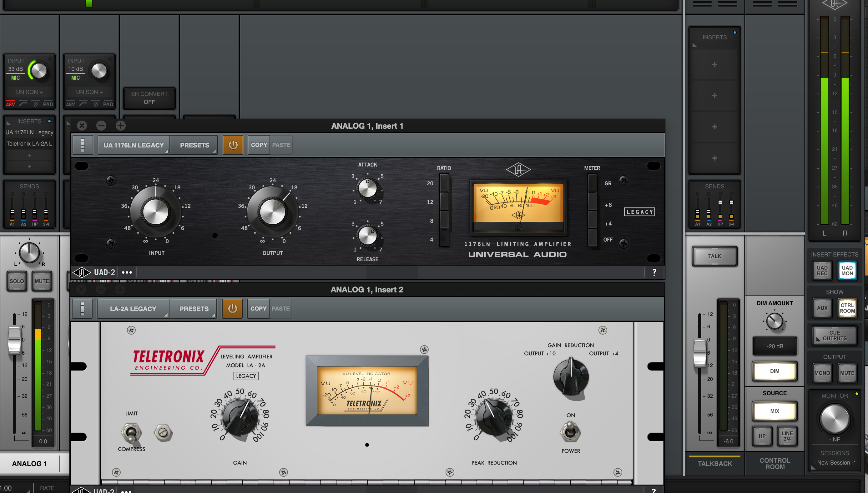Toggle polarity invert on second input channel
The image size is (868, 493).
[96, 104]
